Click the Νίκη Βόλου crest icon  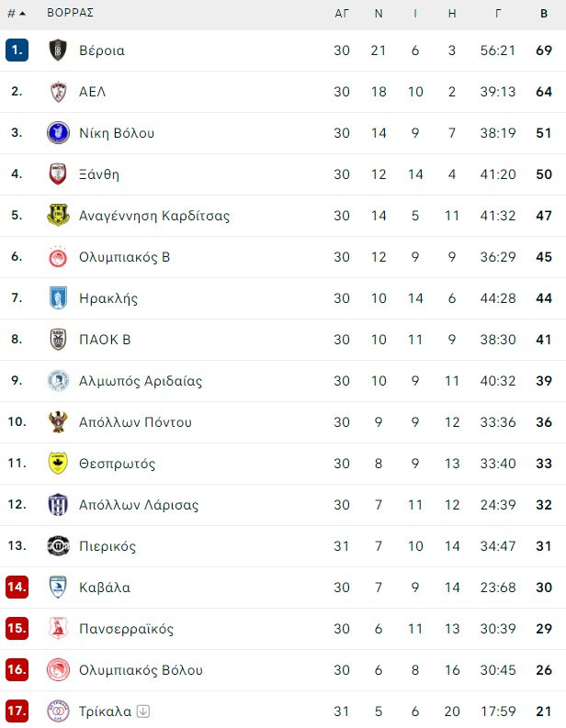pyautogui.click(x=58, y=133)
